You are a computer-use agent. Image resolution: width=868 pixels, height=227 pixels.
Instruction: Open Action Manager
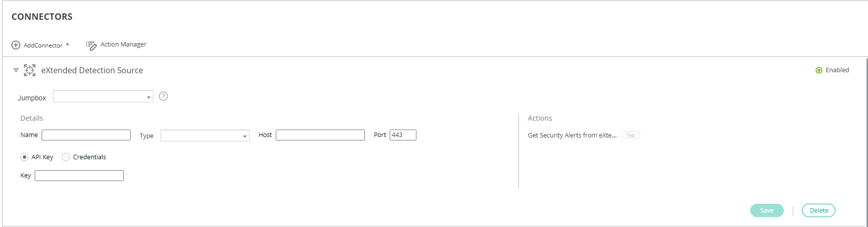[123, 45]
